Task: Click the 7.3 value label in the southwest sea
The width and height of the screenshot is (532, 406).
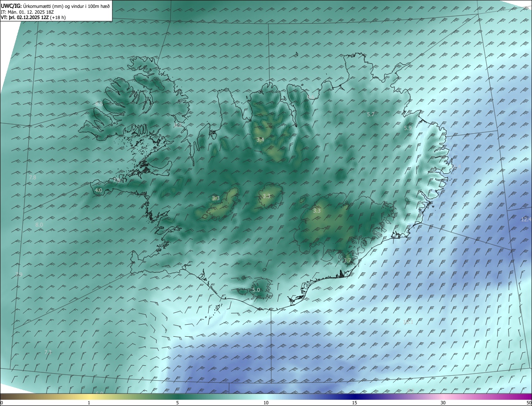Action: point(48,352)
